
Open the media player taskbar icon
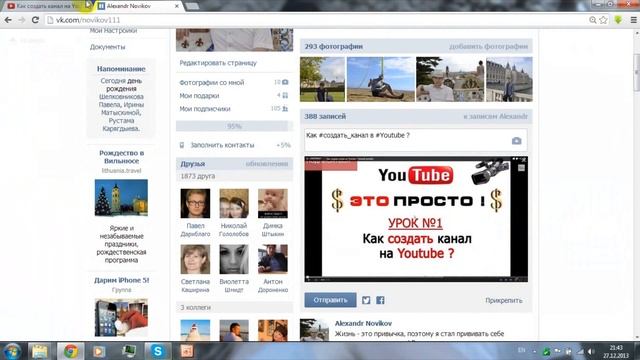(98, 351)
